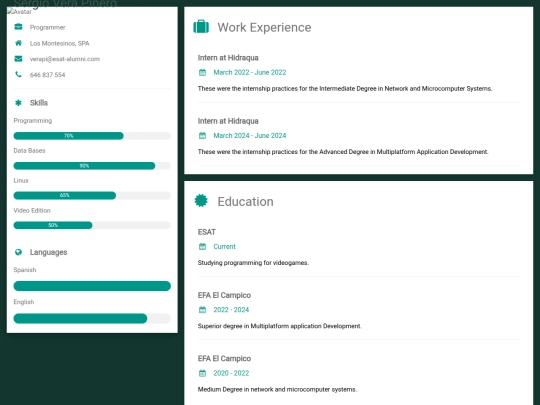Click the calendar icon beside March 2024 - June 2024
The width and height of the screenshot is (540, 405).
(202, 136)
